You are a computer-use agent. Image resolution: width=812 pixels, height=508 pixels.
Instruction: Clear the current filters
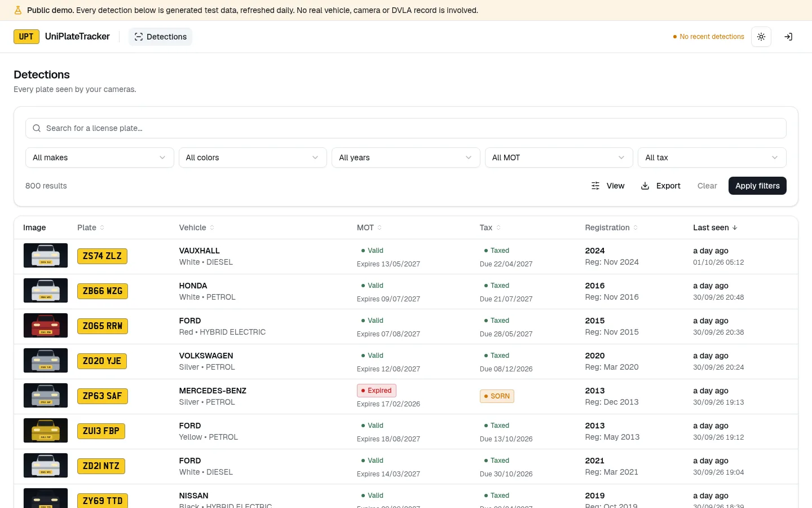click(707, 186)
